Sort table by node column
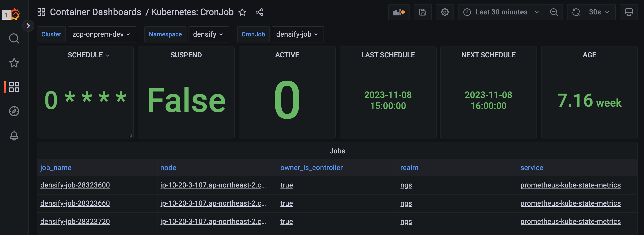The image size is (644, 235). tap(168, 168)
